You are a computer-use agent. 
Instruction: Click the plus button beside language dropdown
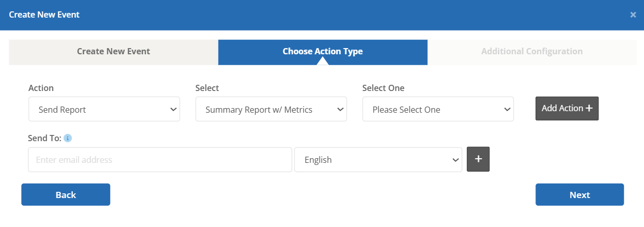pos(478,159)
